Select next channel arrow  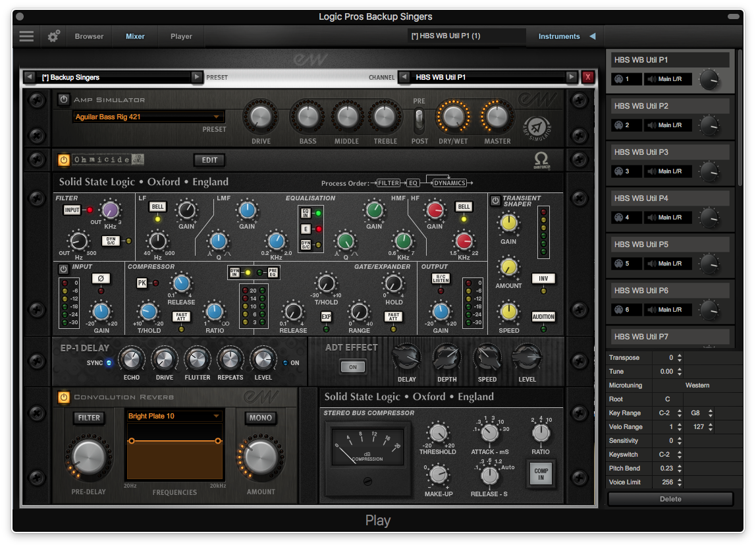pyautogui.click(x=572, y=76)
